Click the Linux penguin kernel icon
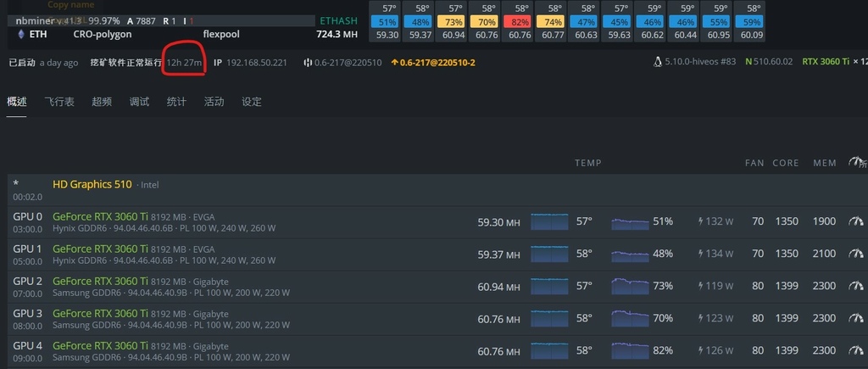 point(658,62)
